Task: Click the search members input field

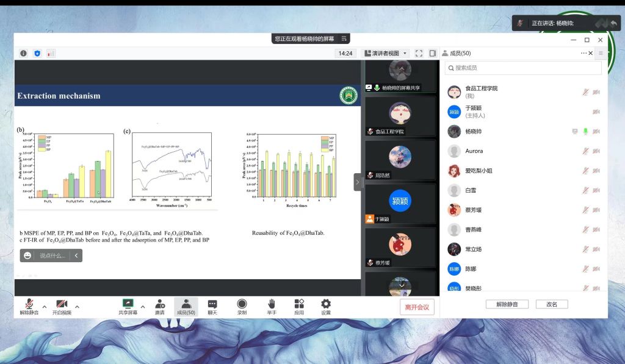Action: click(x=524, y=68)
